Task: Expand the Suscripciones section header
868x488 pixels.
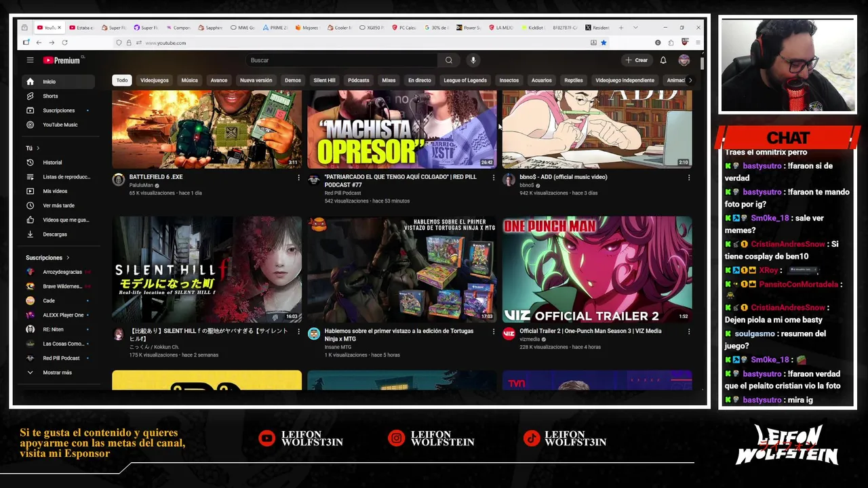Action: pos(47,258)
